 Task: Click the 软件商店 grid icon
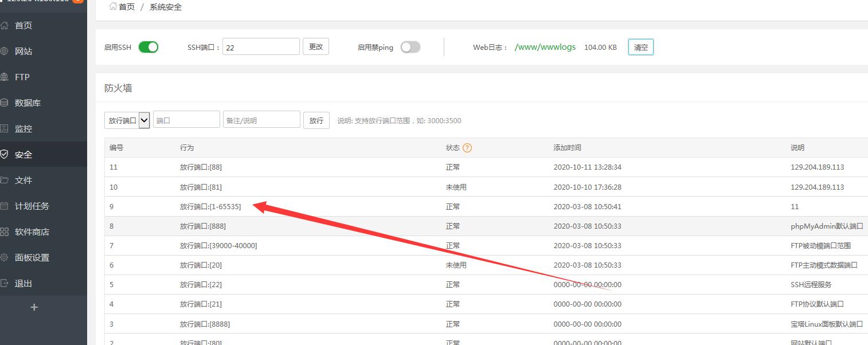[4, 232]
